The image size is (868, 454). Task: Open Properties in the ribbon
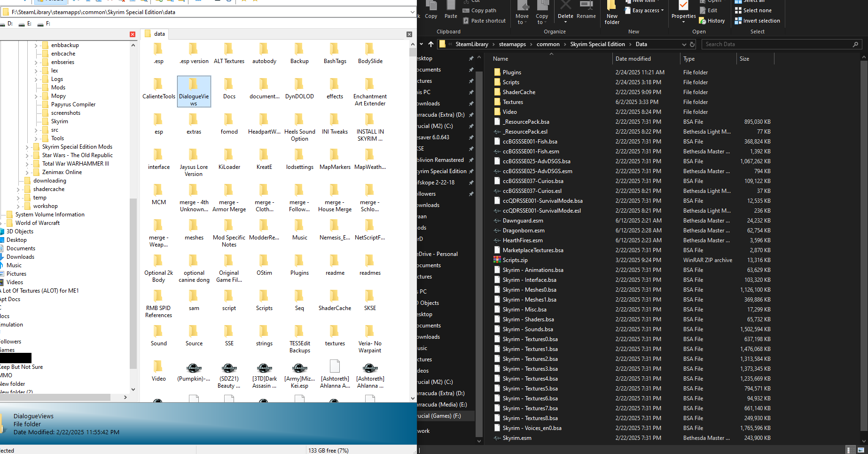(x=683, y=12)
